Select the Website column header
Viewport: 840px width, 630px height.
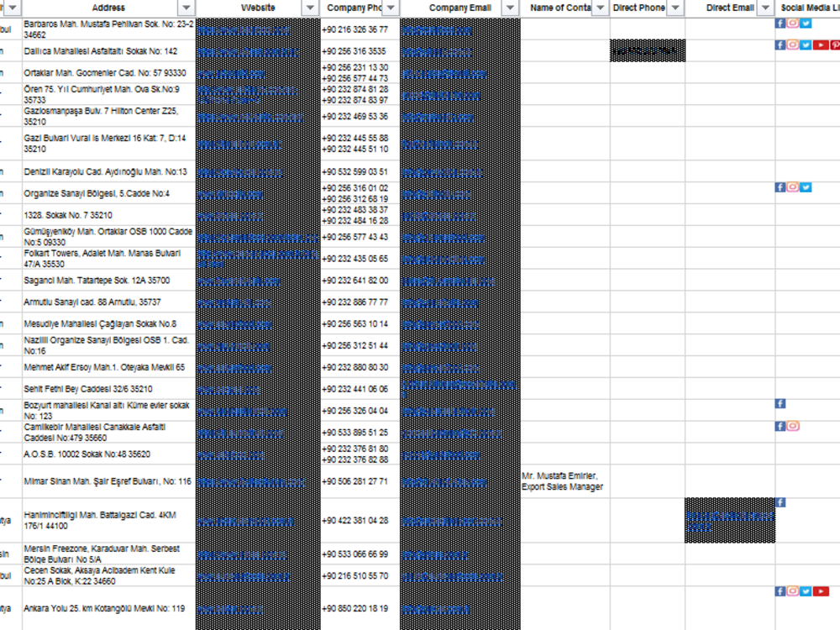[x=258, y=8]
